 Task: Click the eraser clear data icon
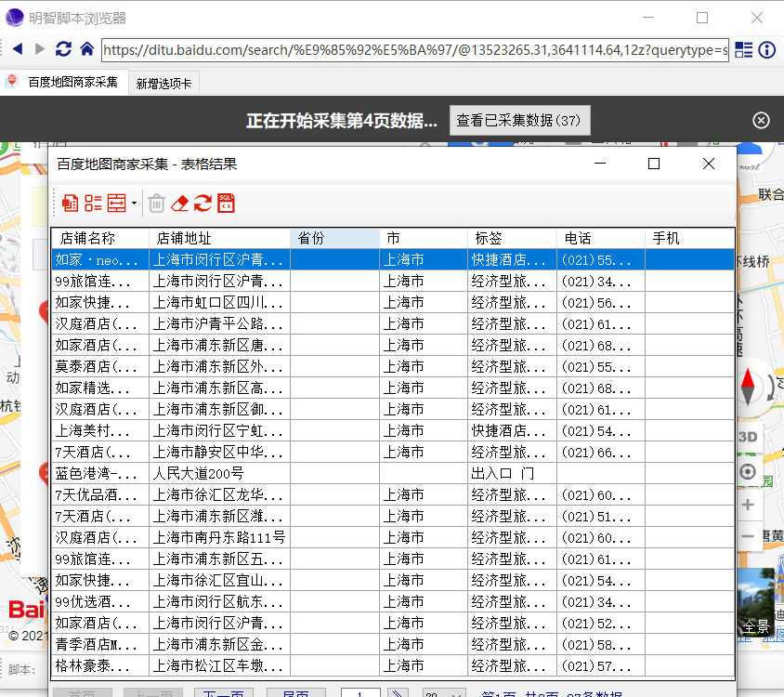tap(180, 204)
